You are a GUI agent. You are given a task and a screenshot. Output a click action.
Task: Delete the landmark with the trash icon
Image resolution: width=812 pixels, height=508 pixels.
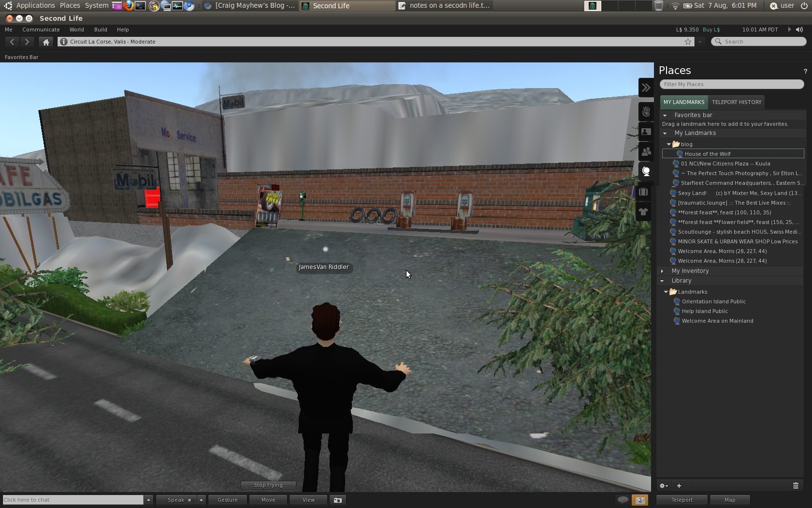(x=796, y=486)
